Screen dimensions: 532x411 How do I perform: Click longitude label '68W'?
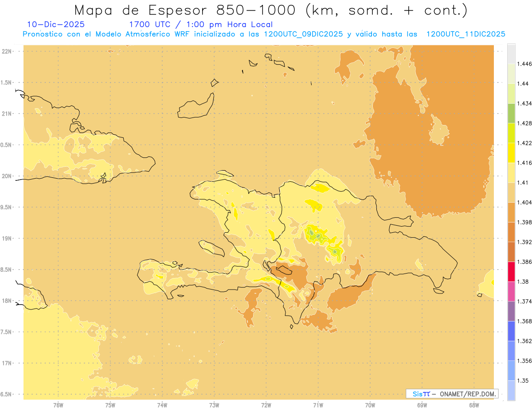click(474, 405)
